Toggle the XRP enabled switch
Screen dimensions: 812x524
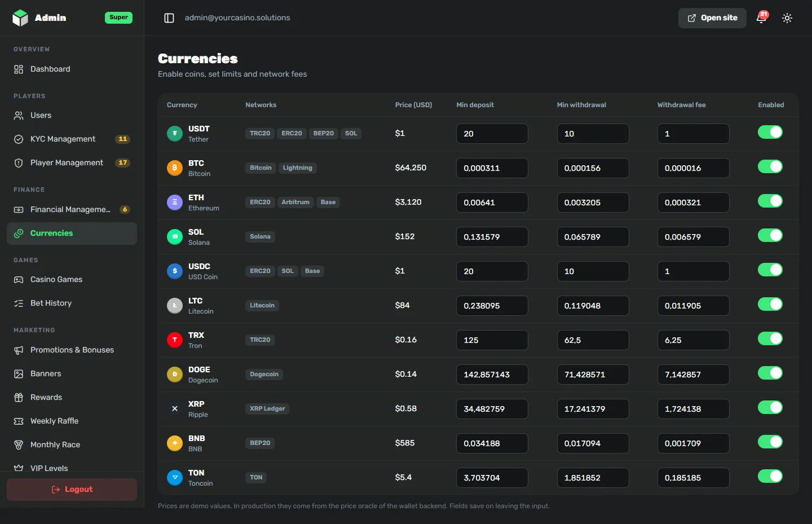tap(770, 407)
